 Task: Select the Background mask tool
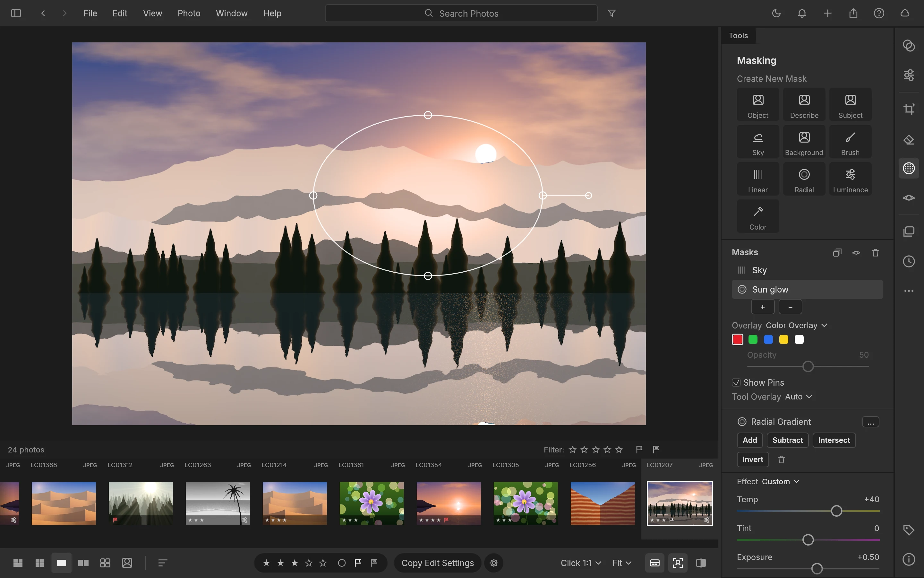pos(804,141)
